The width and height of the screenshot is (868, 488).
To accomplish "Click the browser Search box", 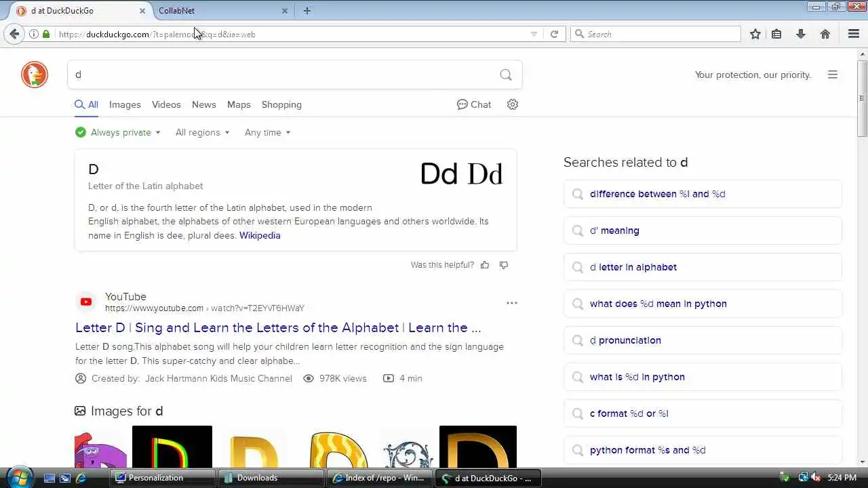I will click(x=656, y=34).
